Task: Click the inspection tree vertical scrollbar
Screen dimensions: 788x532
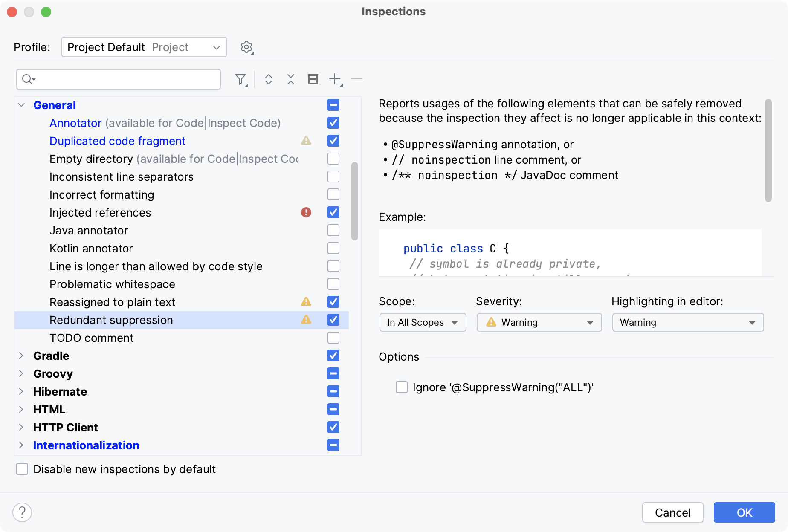Action: (355, 201)
